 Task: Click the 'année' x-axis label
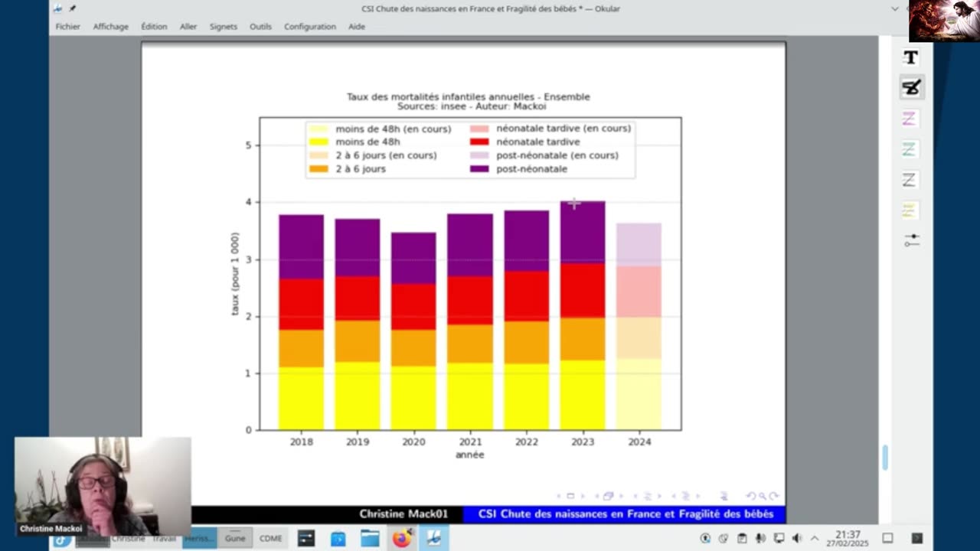(469, 455)
